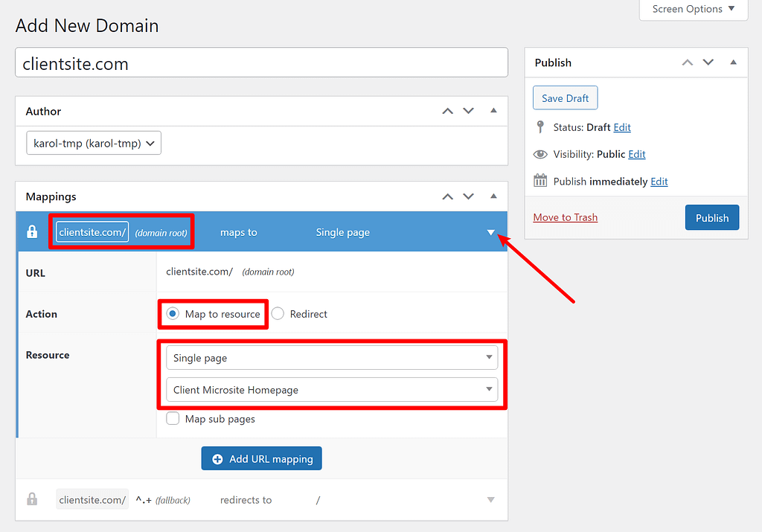The width and height of the screenshot is (762, 532).
Task: Open the Move to Trash link
Action: point(565,217)
